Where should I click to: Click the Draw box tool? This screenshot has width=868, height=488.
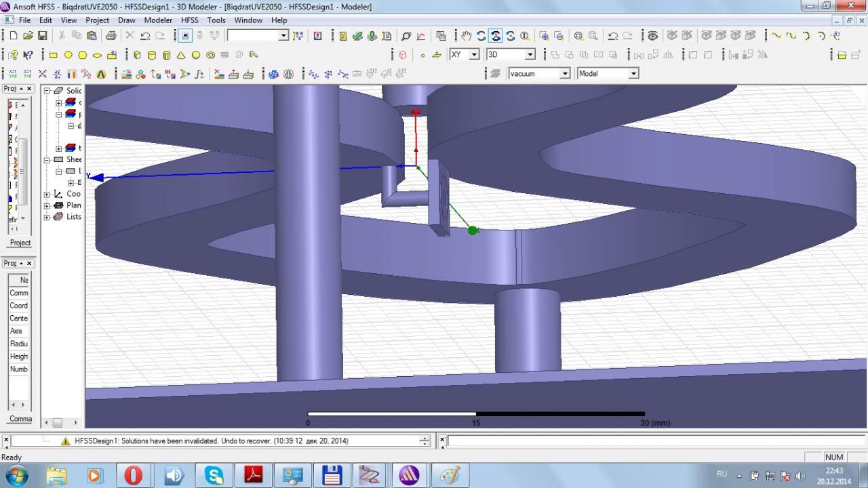coord(137,55)
